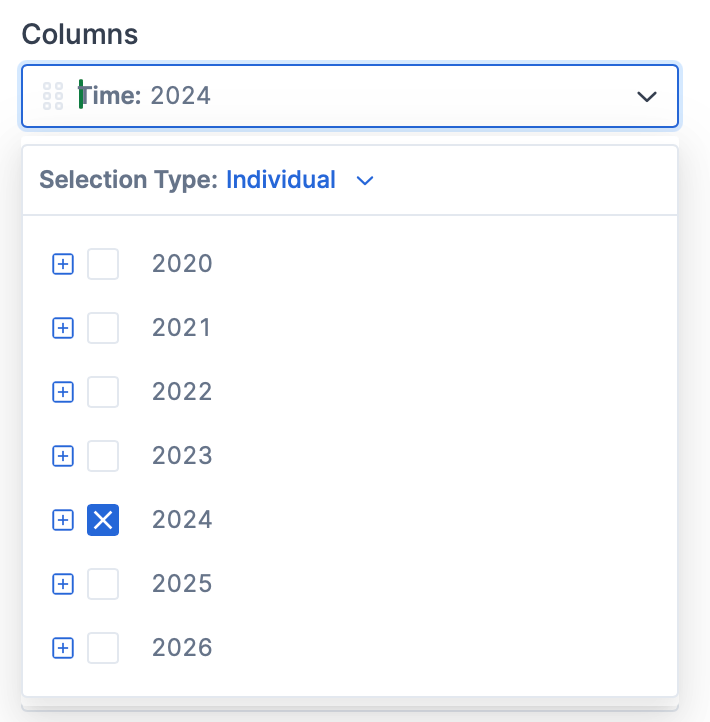Check the 2020 checkbox
This screenshot has width=710, height=722.
coord(103,264)
